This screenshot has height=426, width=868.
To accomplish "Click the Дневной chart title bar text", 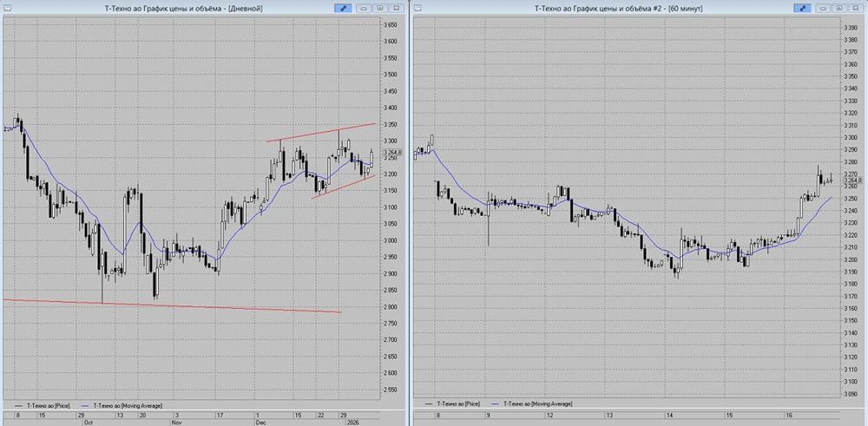I will click(184, 8).
